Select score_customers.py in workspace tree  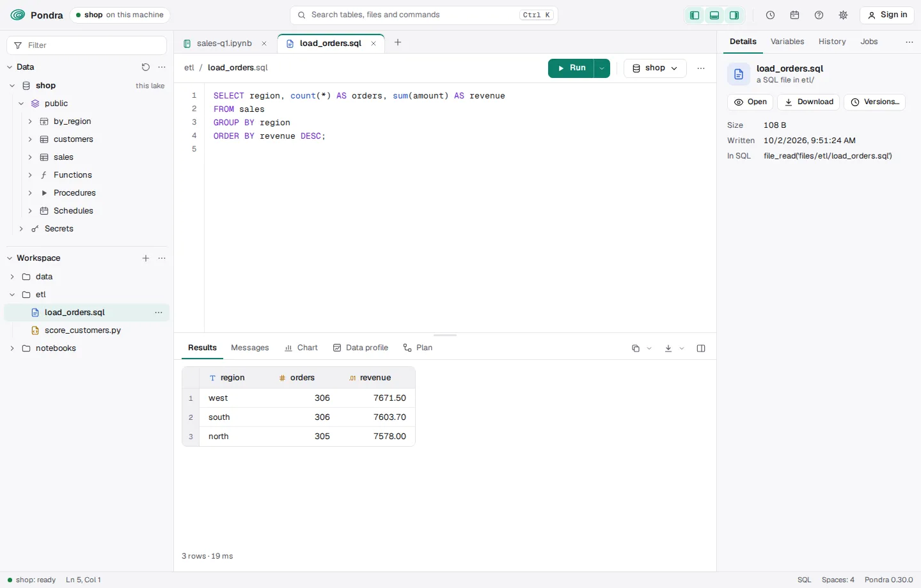[87, 330]
